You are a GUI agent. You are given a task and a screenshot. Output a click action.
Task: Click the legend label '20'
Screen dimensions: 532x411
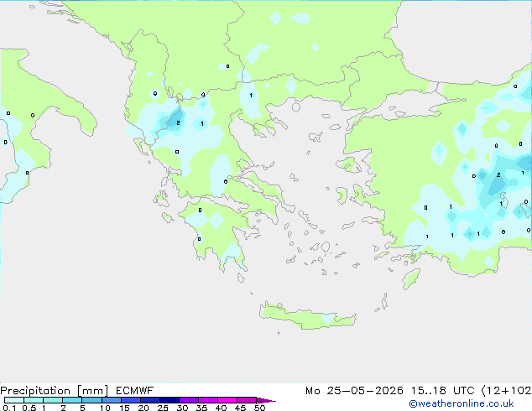click(143, 408)
